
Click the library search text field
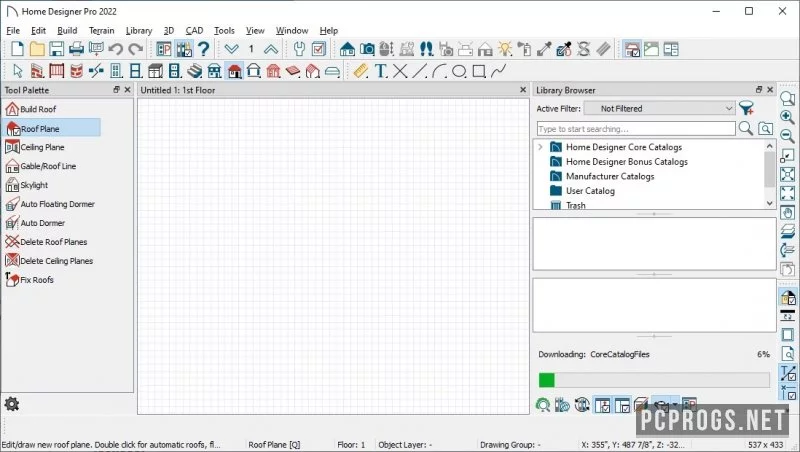coord(636,129)
